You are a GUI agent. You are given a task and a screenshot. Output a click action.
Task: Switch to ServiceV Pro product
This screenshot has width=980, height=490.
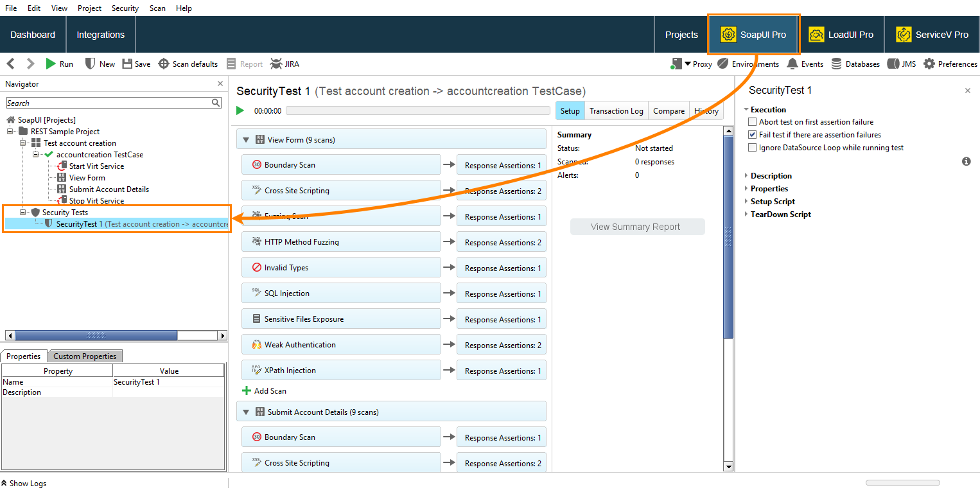coord(932,35)
